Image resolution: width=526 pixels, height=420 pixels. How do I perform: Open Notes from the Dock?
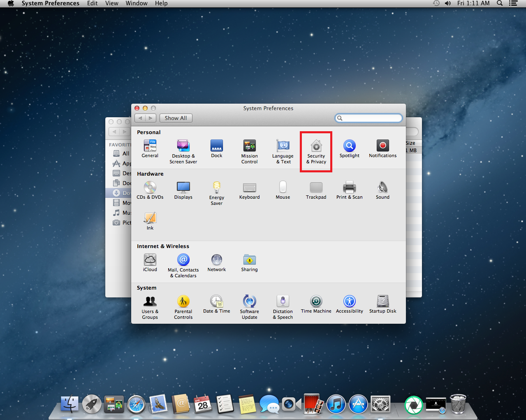pos(247,404)
